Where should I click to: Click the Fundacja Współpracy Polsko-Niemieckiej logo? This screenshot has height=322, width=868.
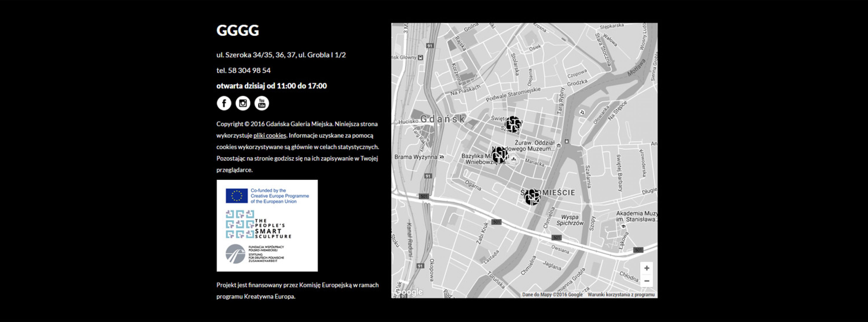[255, 254]
